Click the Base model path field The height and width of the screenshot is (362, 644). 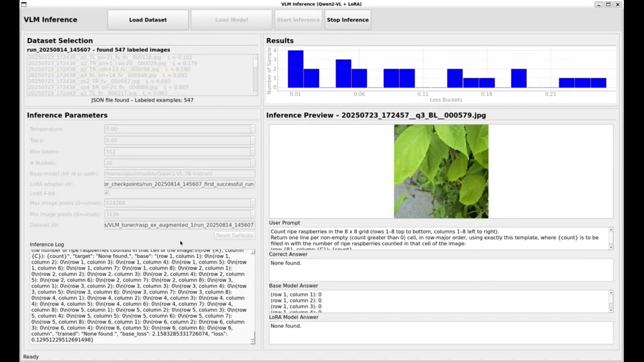pos(180,174)
